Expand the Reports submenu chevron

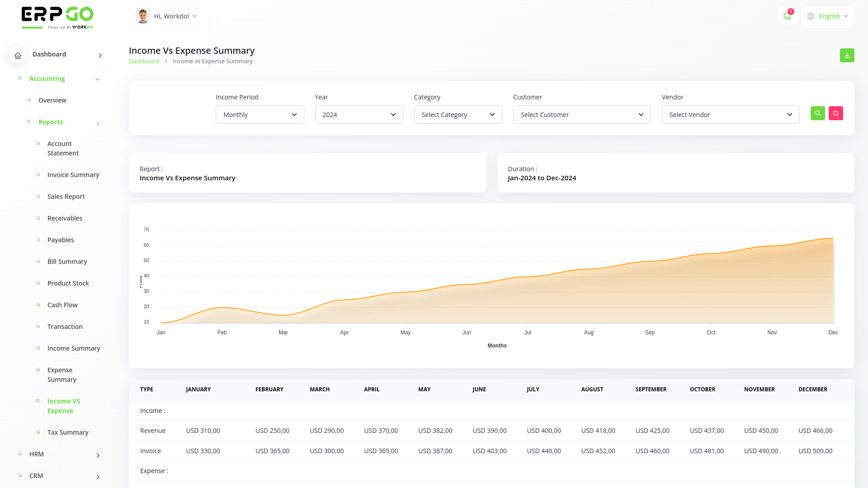pos(98,123)
